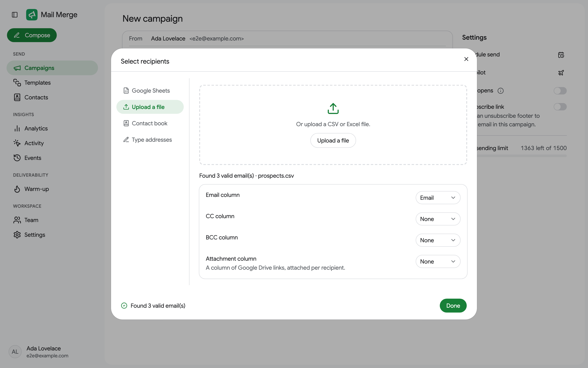This screenshot has height=368, width=588.
Task: Click the From sender field
Action: pos(287,39)
